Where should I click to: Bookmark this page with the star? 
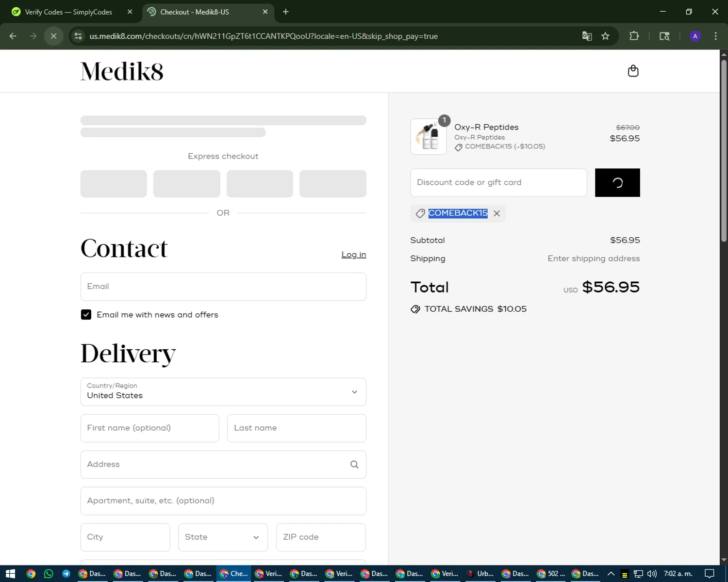605,36
